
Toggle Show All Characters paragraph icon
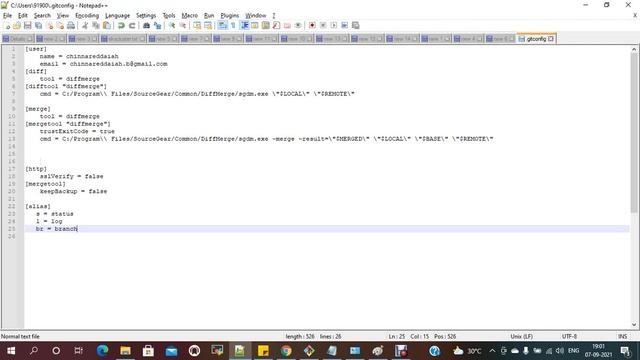[x=233, y=25]
